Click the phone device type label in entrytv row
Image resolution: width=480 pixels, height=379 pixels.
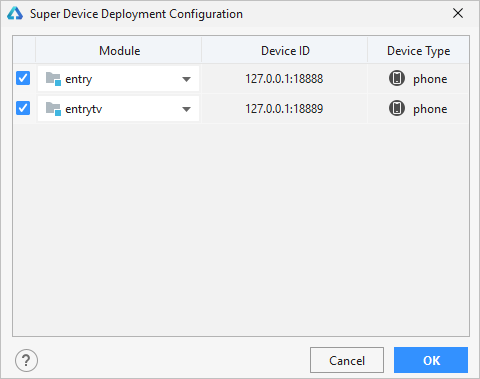pyautogui.click(x=430, y=109)
